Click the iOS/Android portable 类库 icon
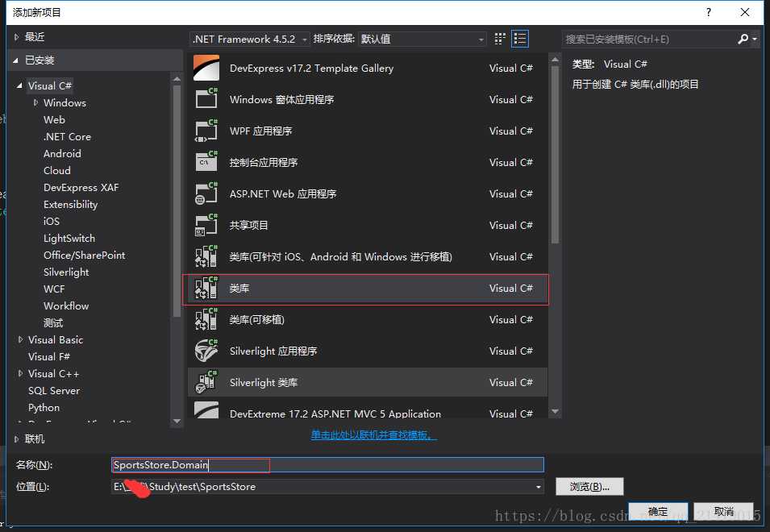The height and width of the screenshot is (532, 770). [x=206, y=256]
